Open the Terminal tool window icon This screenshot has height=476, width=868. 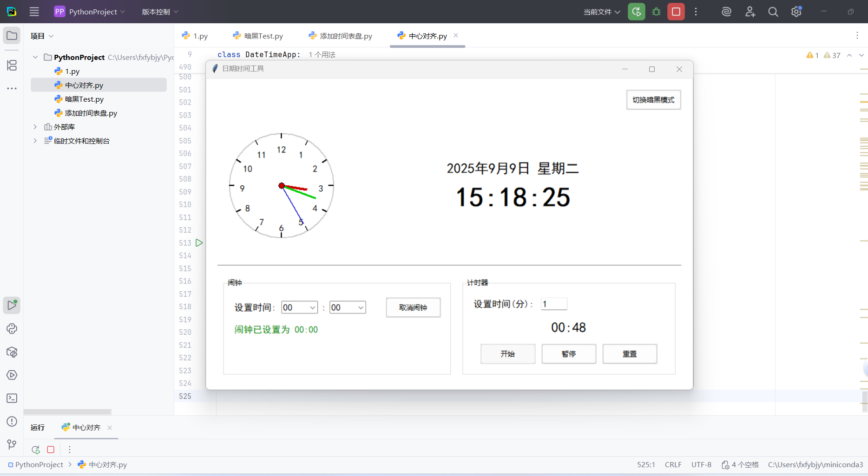12,398
